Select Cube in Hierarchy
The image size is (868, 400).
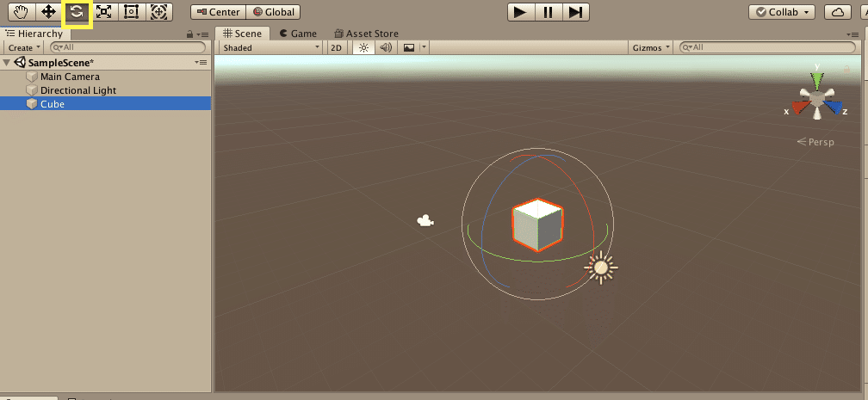click(x=105, y=103)
